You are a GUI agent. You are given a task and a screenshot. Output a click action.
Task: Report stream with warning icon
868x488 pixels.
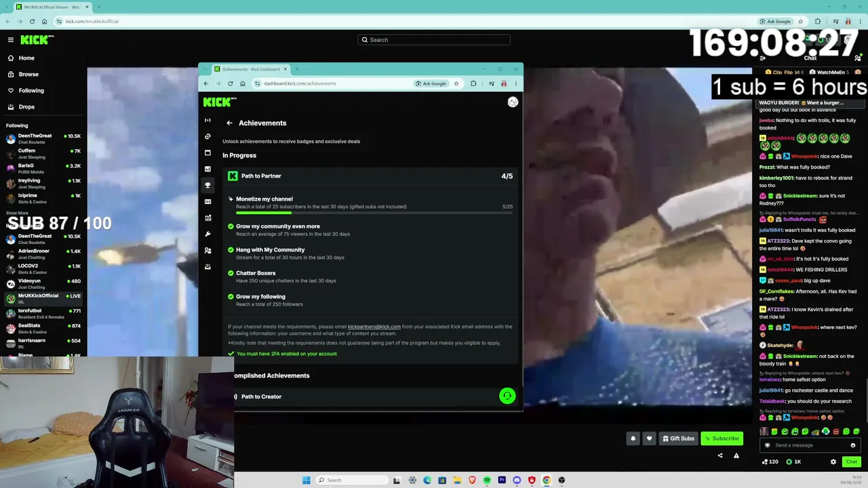click(x=736, y=455)
